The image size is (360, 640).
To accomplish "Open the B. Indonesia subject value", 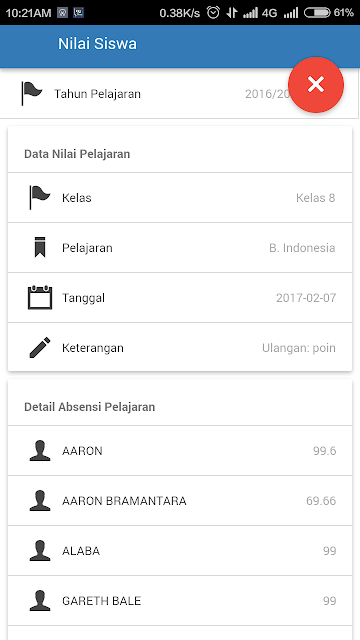I will [x=302, y=248].
